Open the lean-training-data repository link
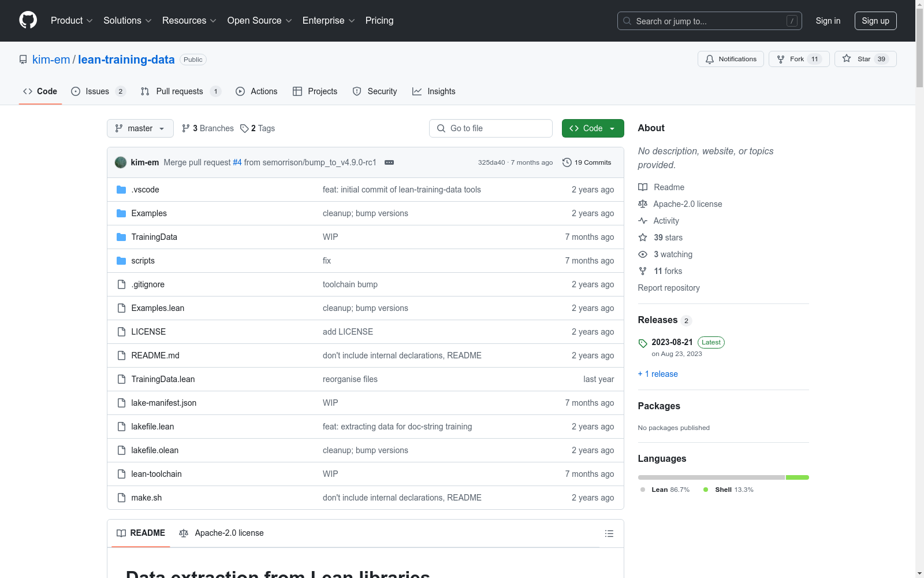Screen dimensions: 924x578 [x=126, y=60]
